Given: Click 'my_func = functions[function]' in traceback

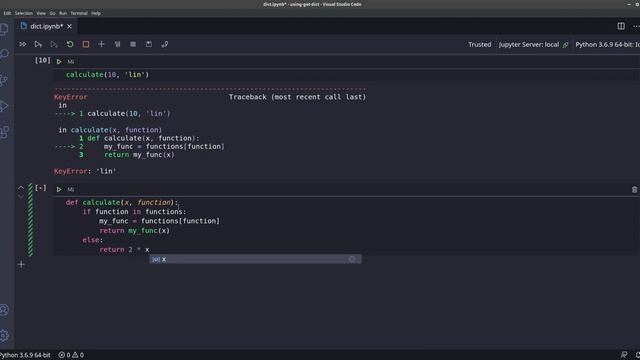Looking at the screenshot, I should tap(164, 146).
